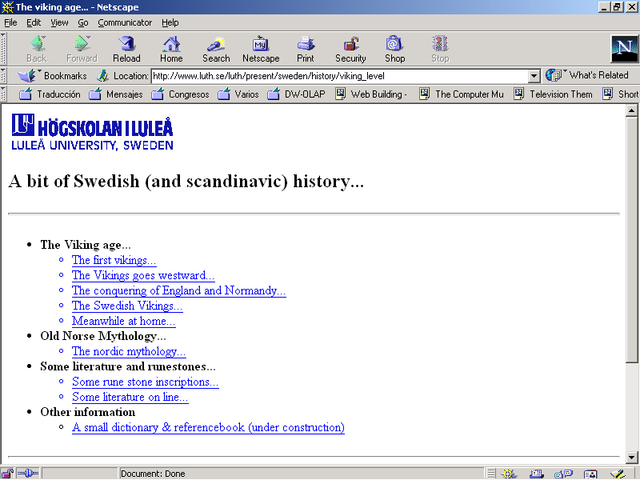Open the Traducción bookmark folder
640x480 pixels.
50,94
